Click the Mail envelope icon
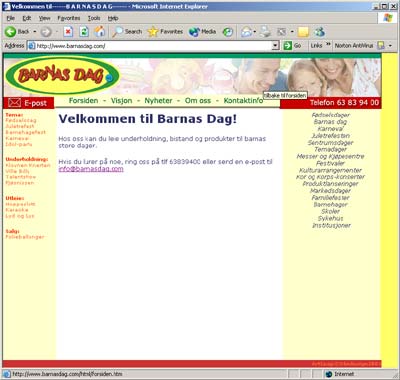The height and width of the screenshot is (380, 400). 247,32
